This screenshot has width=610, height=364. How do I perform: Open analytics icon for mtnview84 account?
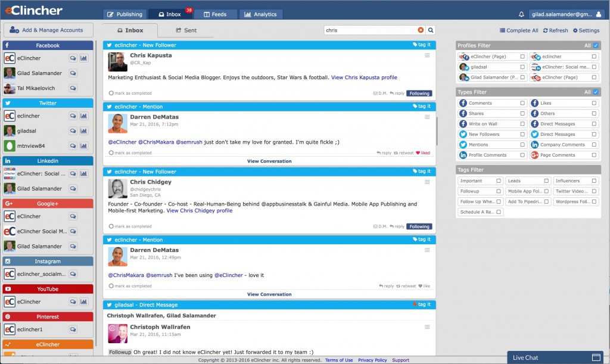83,146
